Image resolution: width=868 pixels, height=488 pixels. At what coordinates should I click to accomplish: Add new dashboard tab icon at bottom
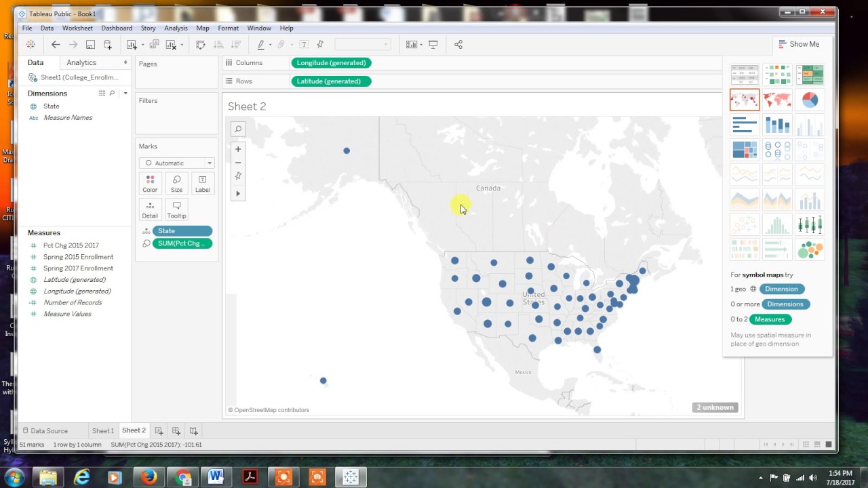point(176,431)
